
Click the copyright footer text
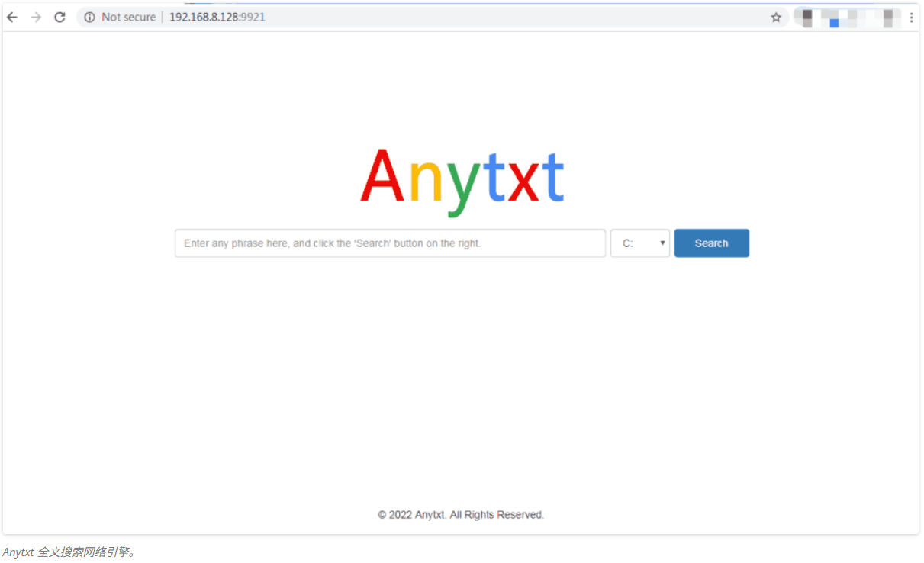460,514
